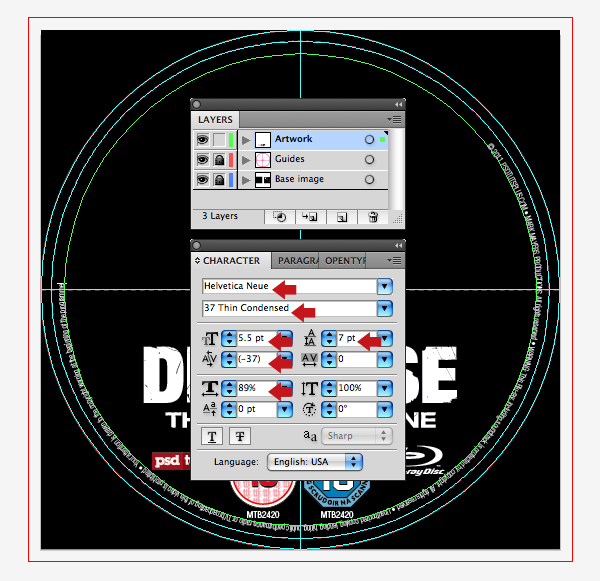Viewport: 600px width, 581px height.
Task: Expand the Guides layer contents
Action: click(x=246, y=160)
